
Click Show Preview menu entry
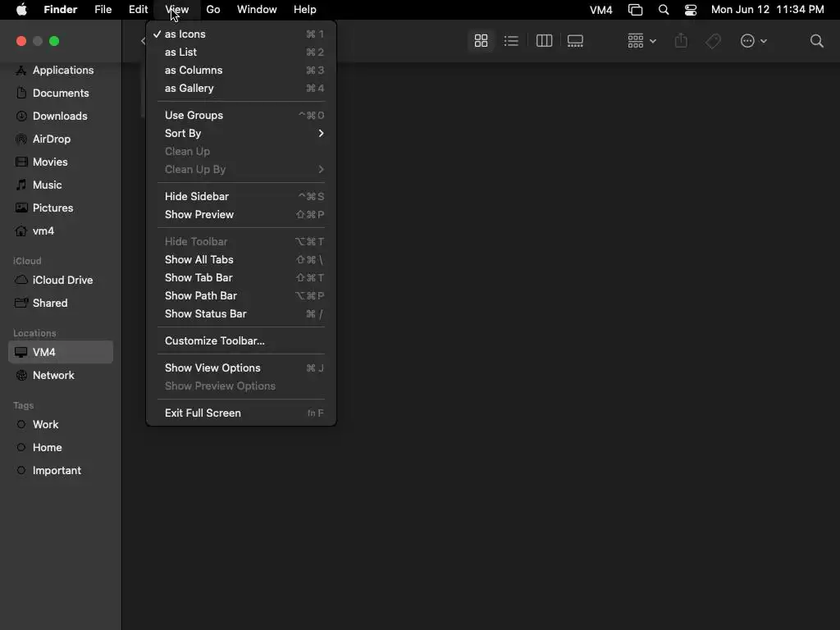pyautogui.click(x=241, y=215)
